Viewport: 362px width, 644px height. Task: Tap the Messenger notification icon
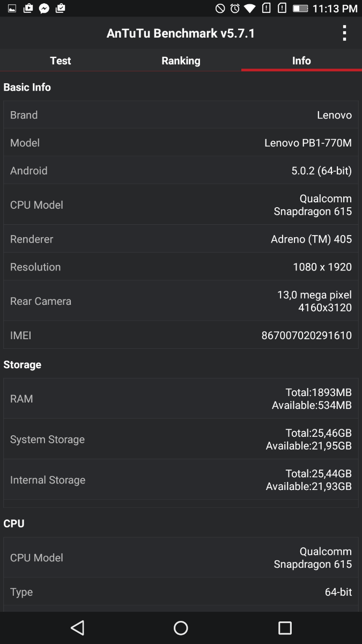[45, 9]
